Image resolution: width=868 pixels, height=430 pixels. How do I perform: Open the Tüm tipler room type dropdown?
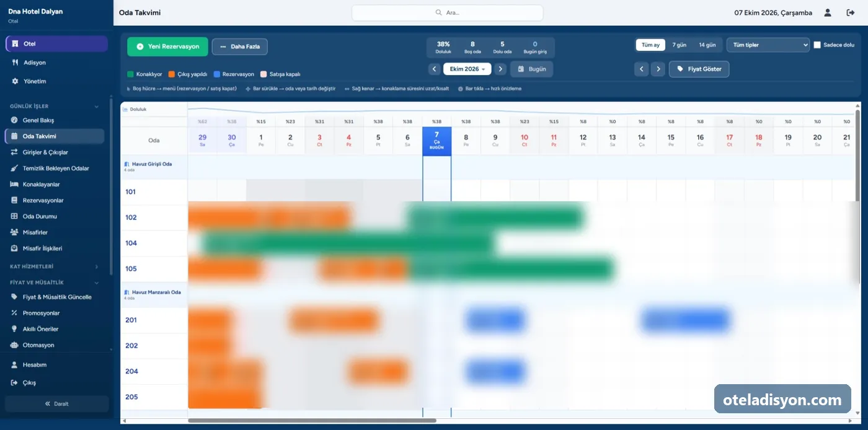tap(768, 45)
